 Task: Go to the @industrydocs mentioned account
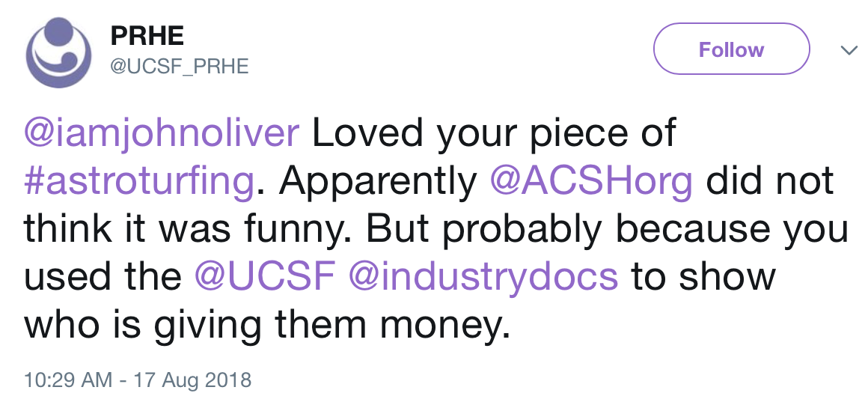point(483,276)
